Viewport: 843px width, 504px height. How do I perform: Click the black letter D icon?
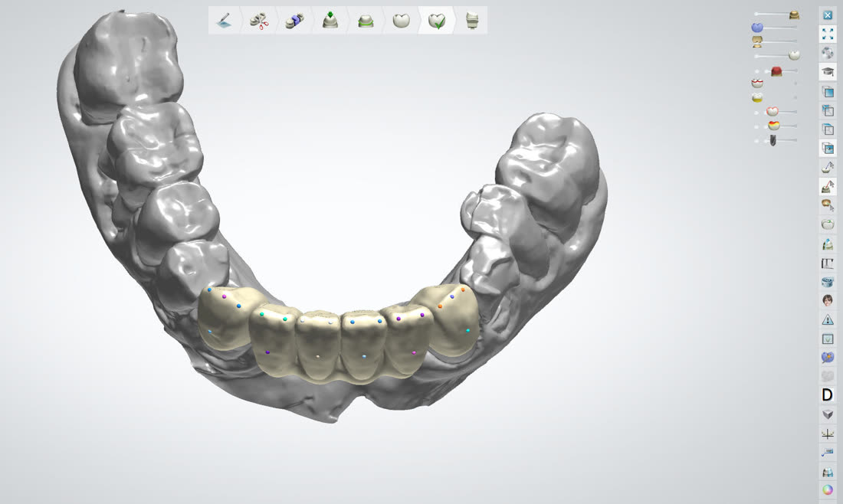pos(828,395)
